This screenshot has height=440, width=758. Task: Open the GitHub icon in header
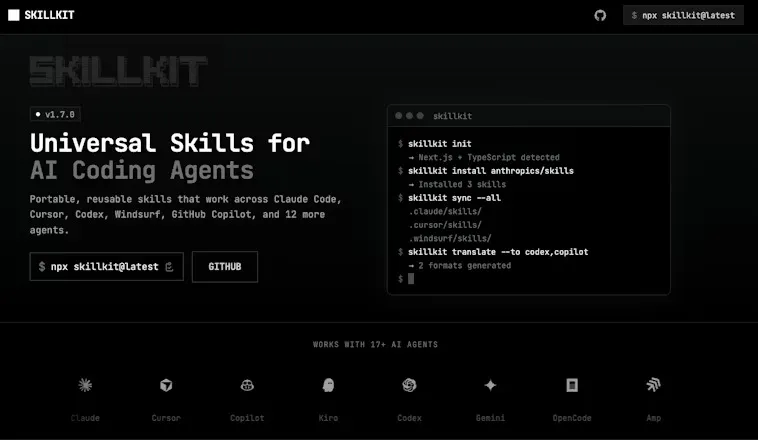point(600,15)
